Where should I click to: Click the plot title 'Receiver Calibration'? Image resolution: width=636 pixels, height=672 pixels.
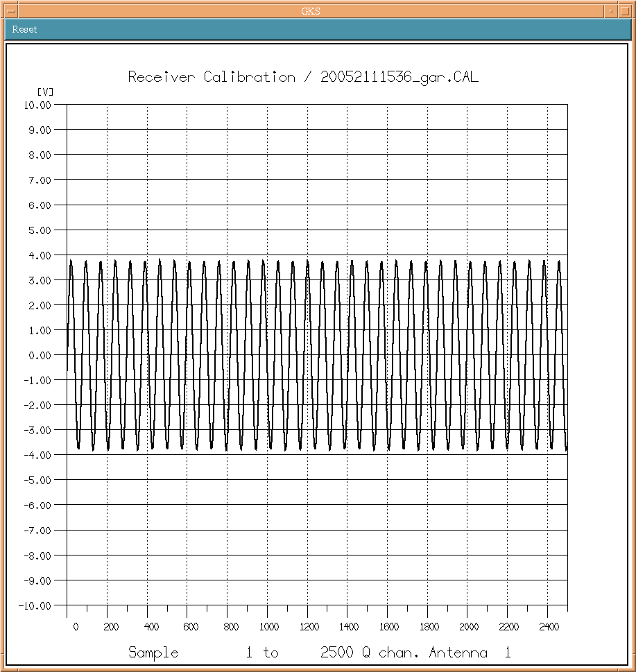click(212, 77)
